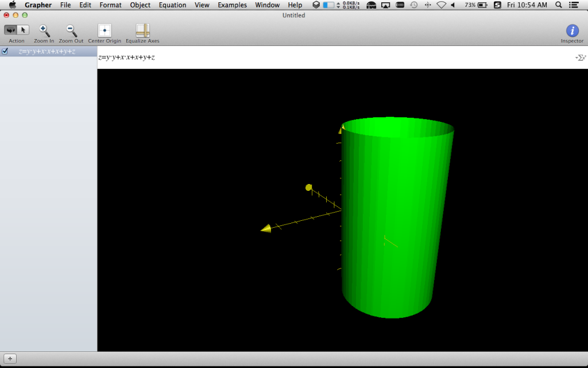588x368 pixels.
Task: Open Spotlight search in menu bar
Action: click(x=559, y=5)
